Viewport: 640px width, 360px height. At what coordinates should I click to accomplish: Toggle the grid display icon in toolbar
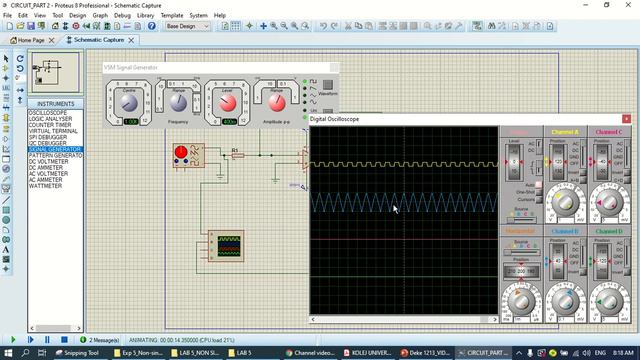tap(236, 26)
